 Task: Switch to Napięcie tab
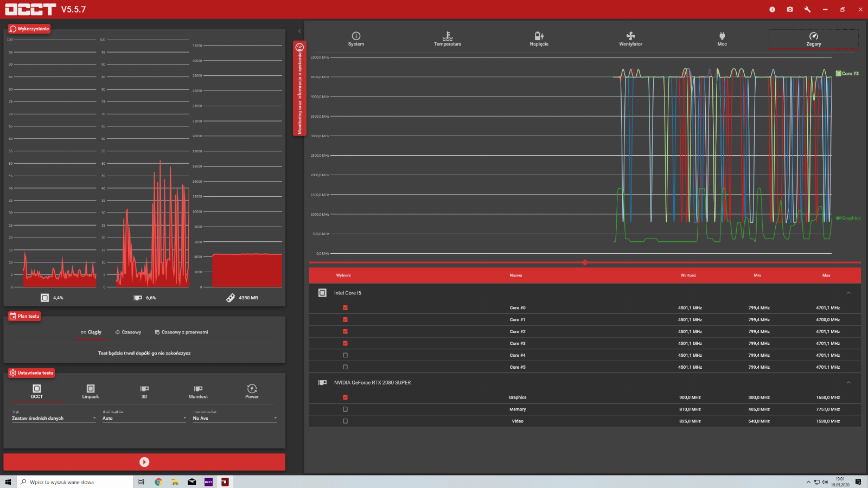coord(539,39)
